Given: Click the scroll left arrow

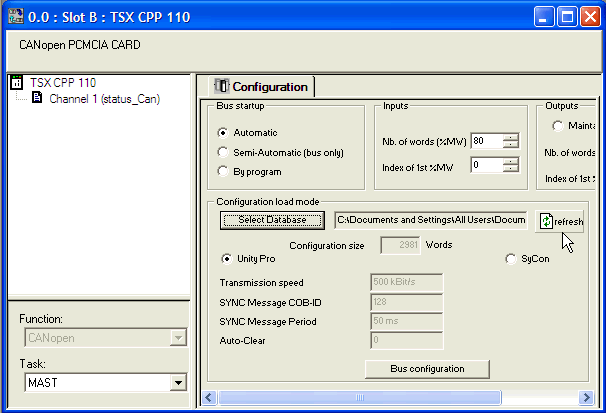Looking at the screenshot, I should (209, 397).
